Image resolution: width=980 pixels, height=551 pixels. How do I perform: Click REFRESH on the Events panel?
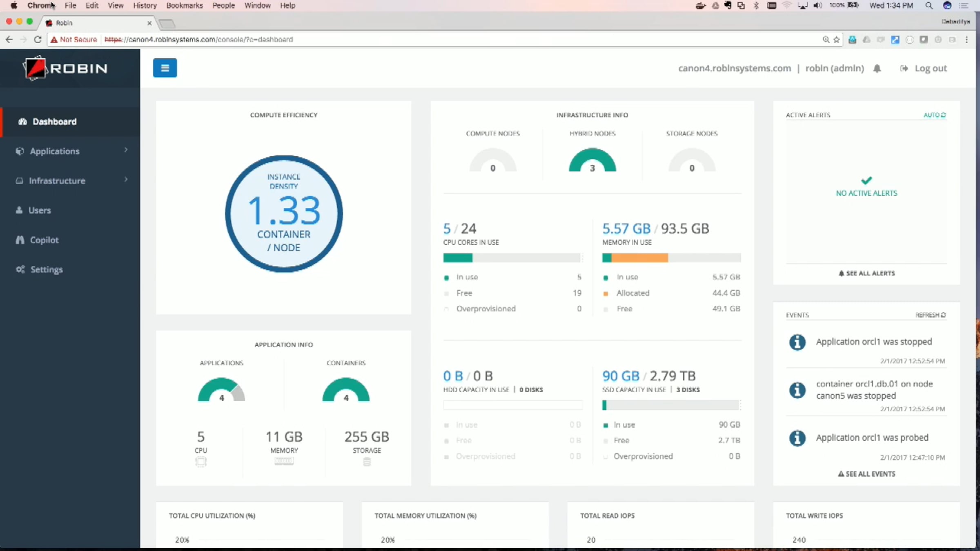(x=931, y=315)
